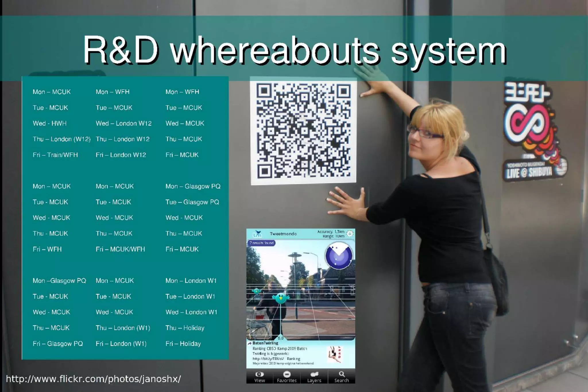The height and width of the screenshot is (392, 588).
Task: Click the BatonTwirling share arrow icon
Action: pyautogui.click(x=249, y=343)
